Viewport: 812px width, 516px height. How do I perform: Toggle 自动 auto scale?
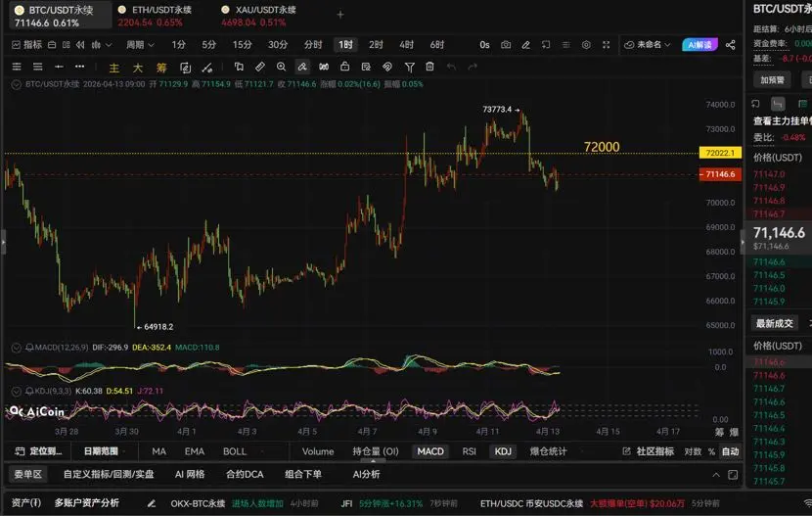(x=730, y=451)
